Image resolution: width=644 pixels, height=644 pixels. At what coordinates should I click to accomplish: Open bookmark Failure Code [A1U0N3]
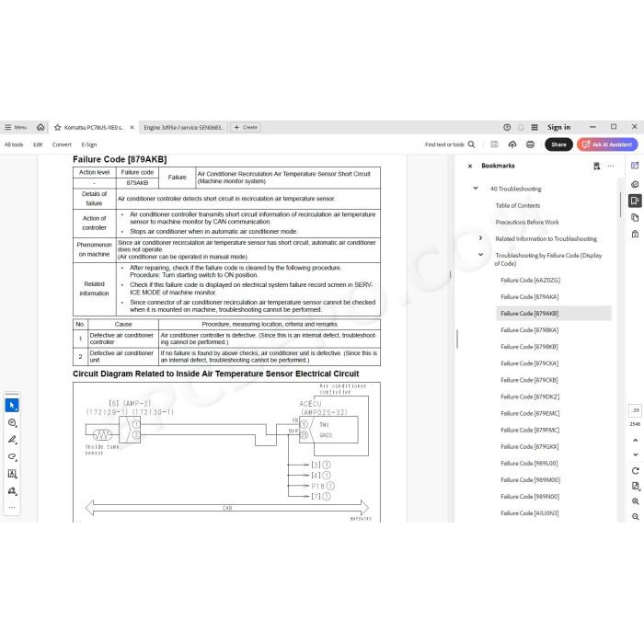pos(529,513)
